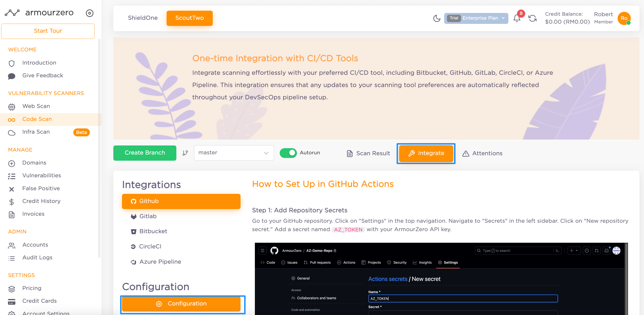Click the X icon for False Positive
This screenshot has width=644, height=315.
click(x=12, y=189)
